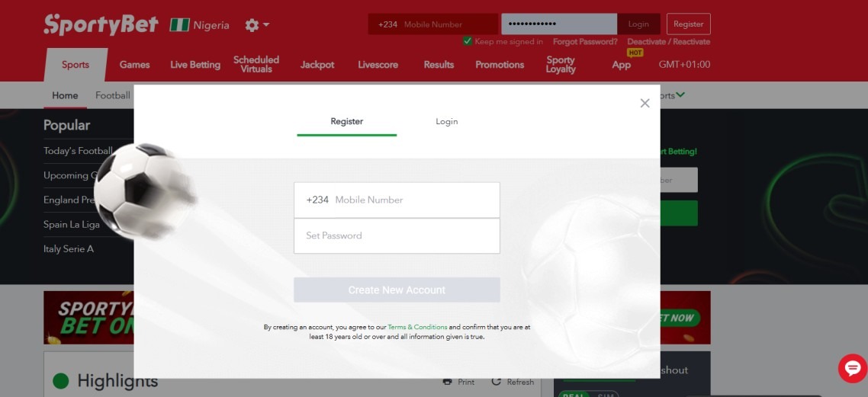Close the registration dialog

point(645,104)
